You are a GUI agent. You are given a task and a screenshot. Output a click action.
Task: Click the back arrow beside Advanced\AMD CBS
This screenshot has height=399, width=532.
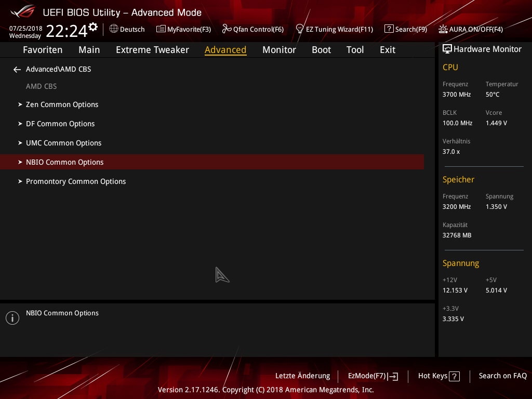click(x=17, y=70)
